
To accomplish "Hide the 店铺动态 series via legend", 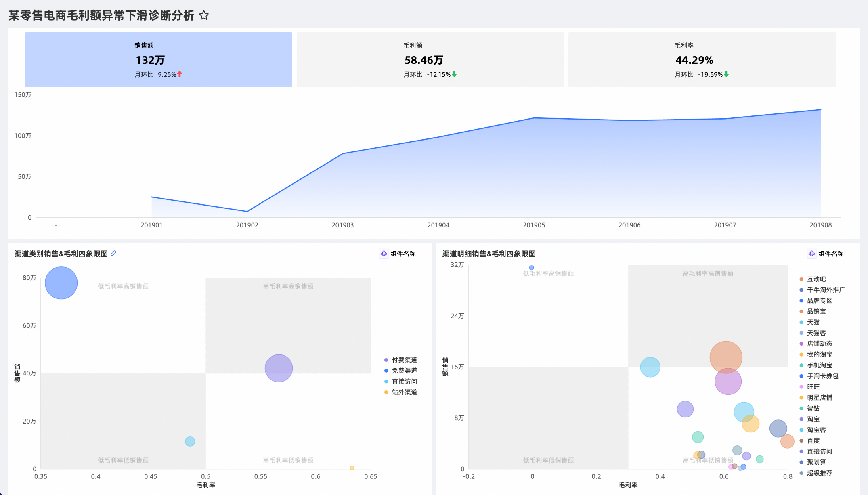I will pyautogui.click(x=816, y=344).
